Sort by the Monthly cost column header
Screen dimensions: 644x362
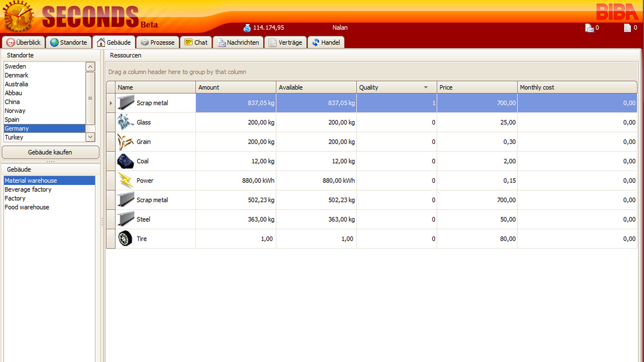tap(537, 87)
